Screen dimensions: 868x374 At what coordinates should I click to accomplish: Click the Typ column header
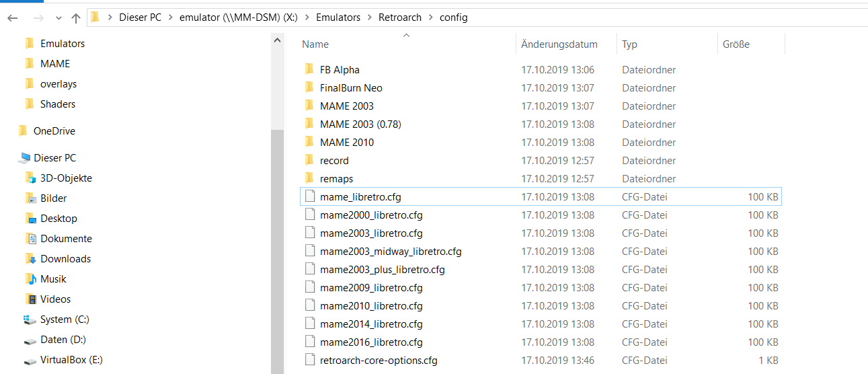click(629, 44)
